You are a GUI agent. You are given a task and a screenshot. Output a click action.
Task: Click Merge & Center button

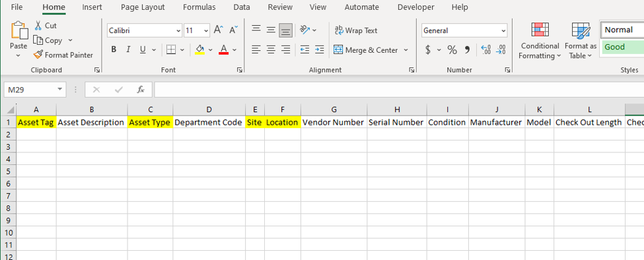pyautogui.click(x=365, y=49)
